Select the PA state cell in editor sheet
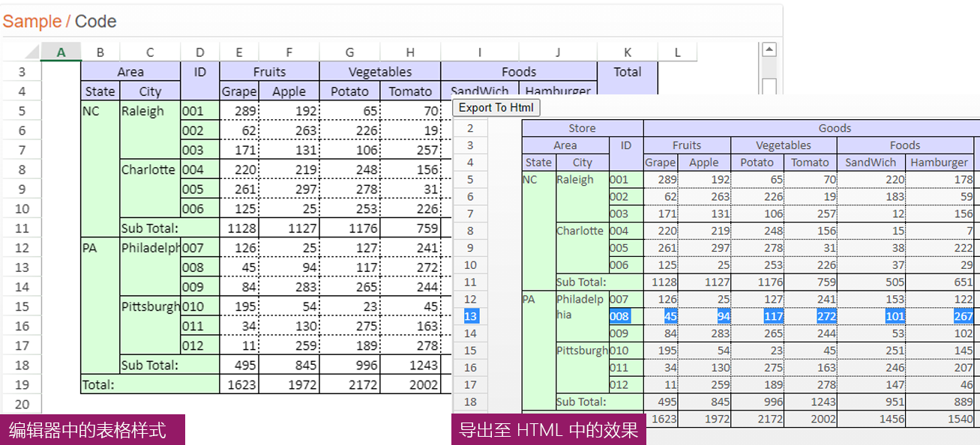The width and height of the screenshot is (980, 445). pyautogui.click(x=100, y=306)
